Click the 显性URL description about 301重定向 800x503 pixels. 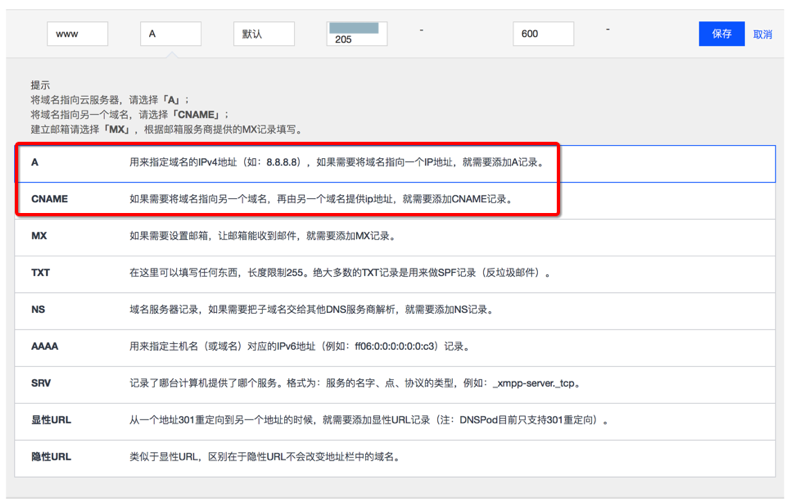(369, 419)
